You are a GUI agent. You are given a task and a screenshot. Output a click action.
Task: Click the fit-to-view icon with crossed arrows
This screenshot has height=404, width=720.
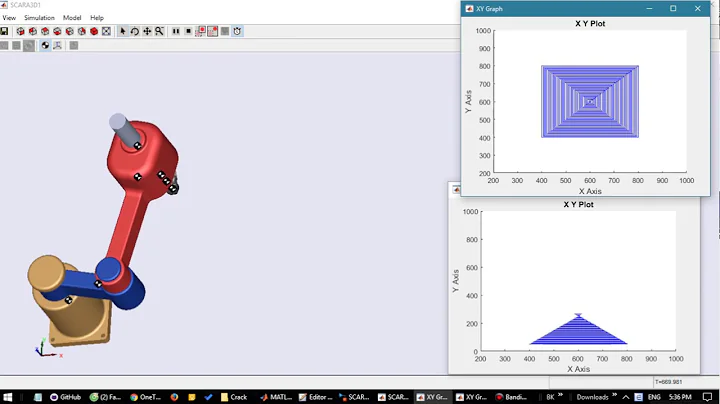107,31
